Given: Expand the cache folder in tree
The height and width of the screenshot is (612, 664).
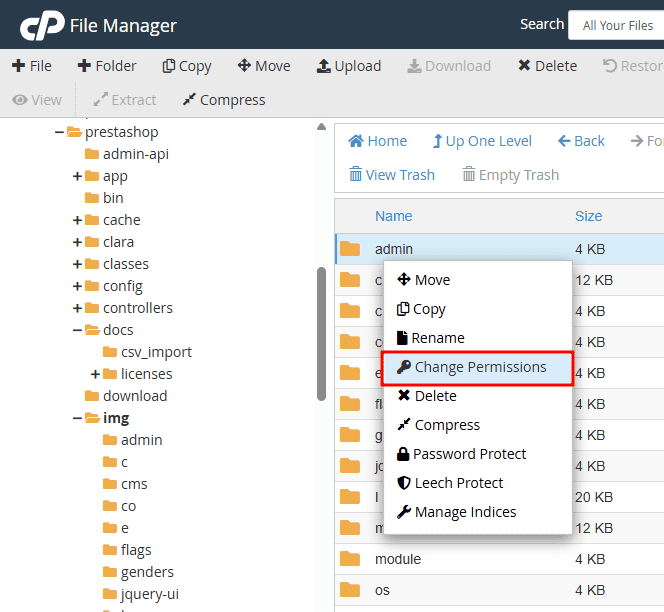Looking at the screenshot, I should pos(77,220).
